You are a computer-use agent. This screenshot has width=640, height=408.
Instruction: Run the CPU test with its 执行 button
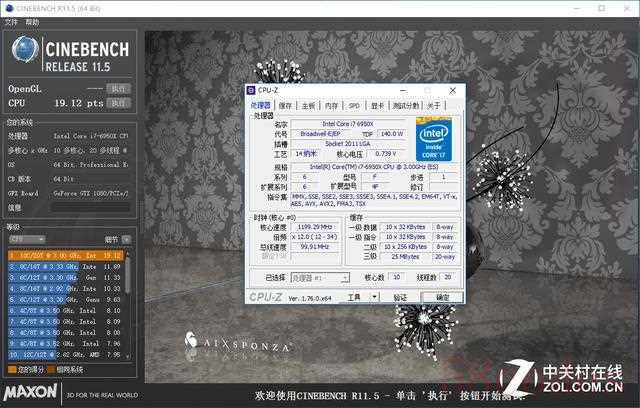tap(118, 103)
